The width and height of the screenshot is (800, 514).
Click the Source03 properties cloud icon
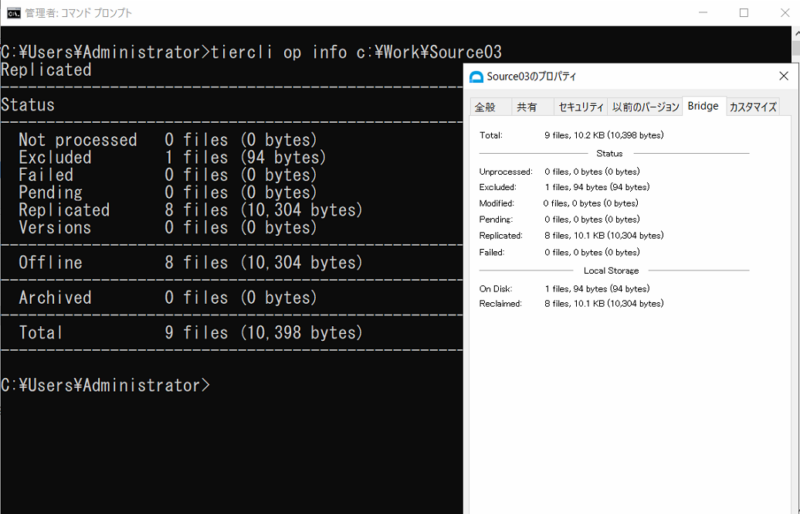(477, 77)
